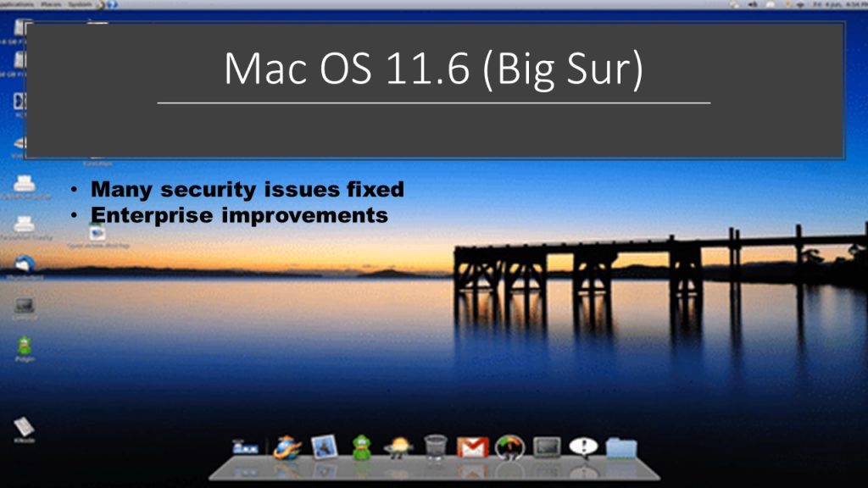Open the Thunderbird desktop icon
This screenshot has height=488, width=868.
[24, 264]
